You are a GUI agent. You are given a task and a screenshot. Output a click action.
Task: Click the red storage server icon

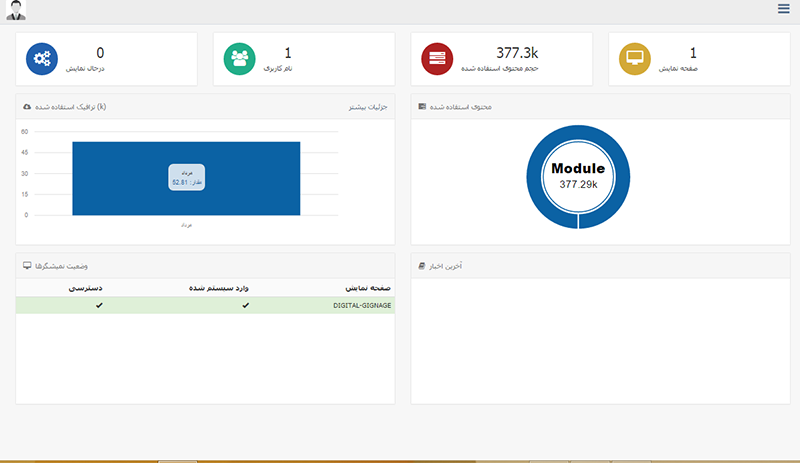coord(437,59)
